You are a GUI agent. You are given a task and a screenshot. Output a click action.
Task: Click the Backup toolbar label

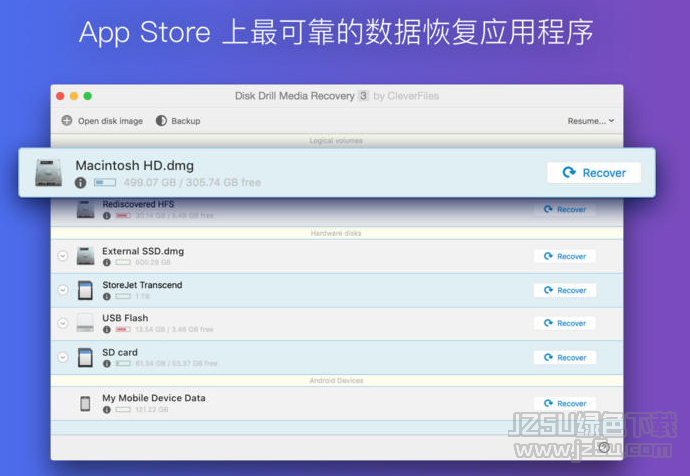[186, 121]
